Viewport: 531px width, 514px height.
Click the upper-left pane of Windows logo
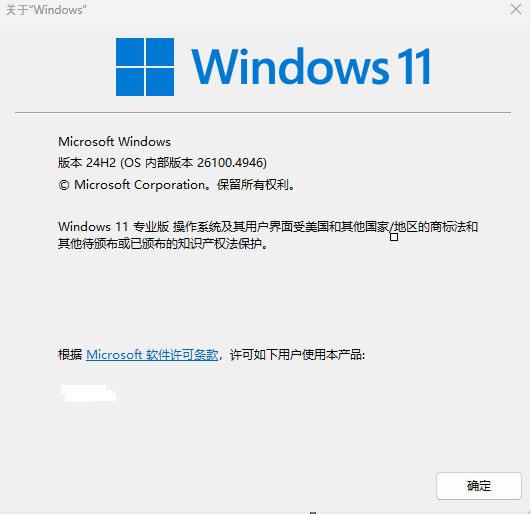click(x=130, y=51)
